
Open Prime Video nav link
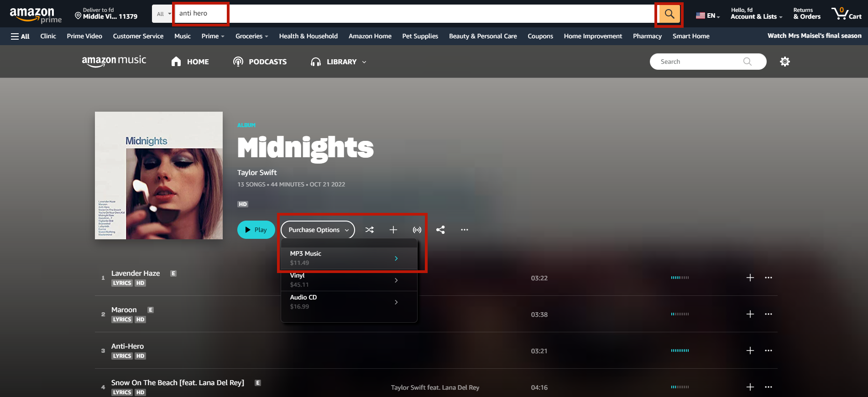point(84,36)
